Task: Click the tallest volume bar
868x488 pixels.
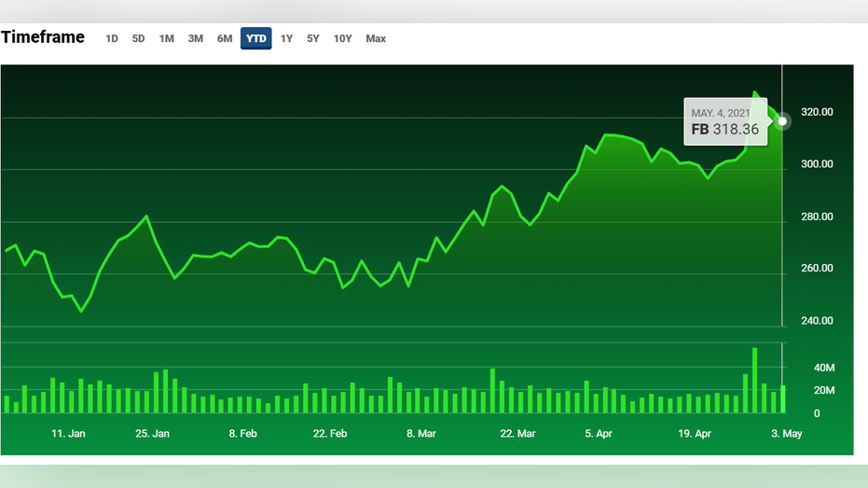Action: (754, 381)
